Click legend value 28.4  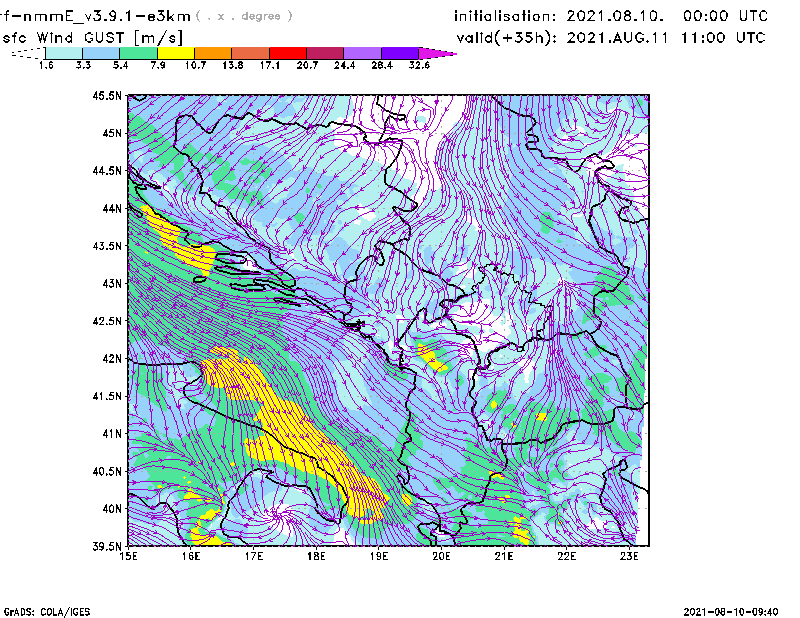[x=382, y=65]
